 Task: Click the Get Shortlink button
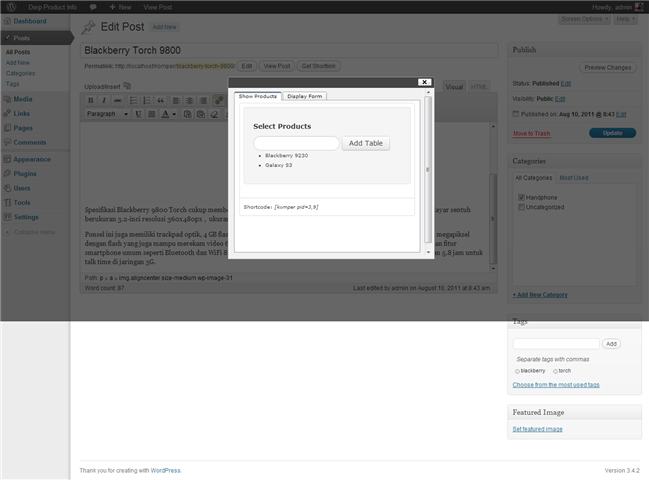coord(319,66)
